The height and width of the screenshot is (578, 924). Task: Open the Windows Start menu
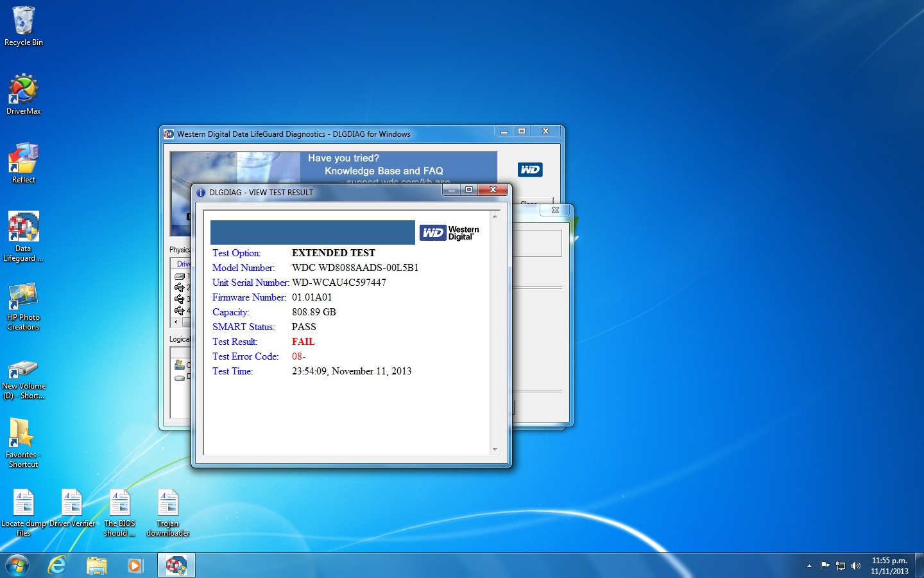tap(17, 566)
